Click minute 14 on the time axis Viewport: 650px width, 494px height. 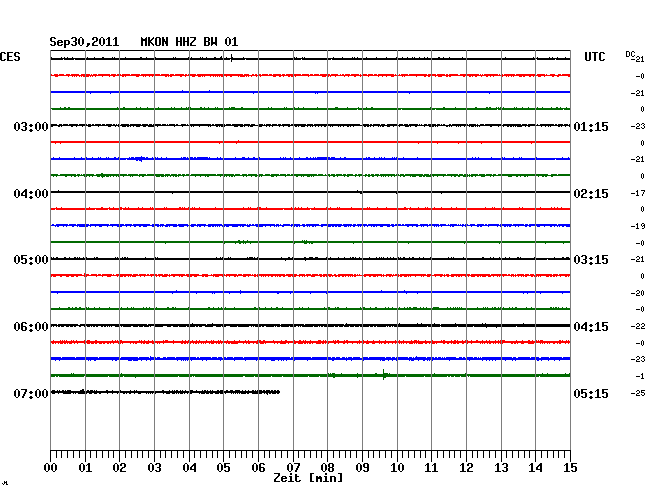[x=535, y=468]
